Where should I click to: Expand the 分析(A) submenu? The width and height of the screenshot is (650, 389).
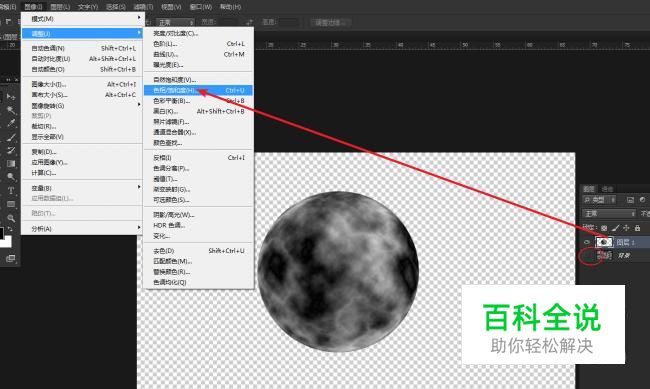pyautogui.click(x=139, y=228)
